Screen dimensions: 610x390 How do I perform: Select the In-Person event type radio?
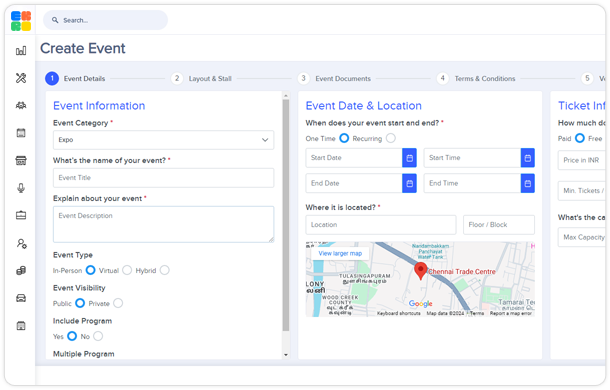(x=90, y=270)
